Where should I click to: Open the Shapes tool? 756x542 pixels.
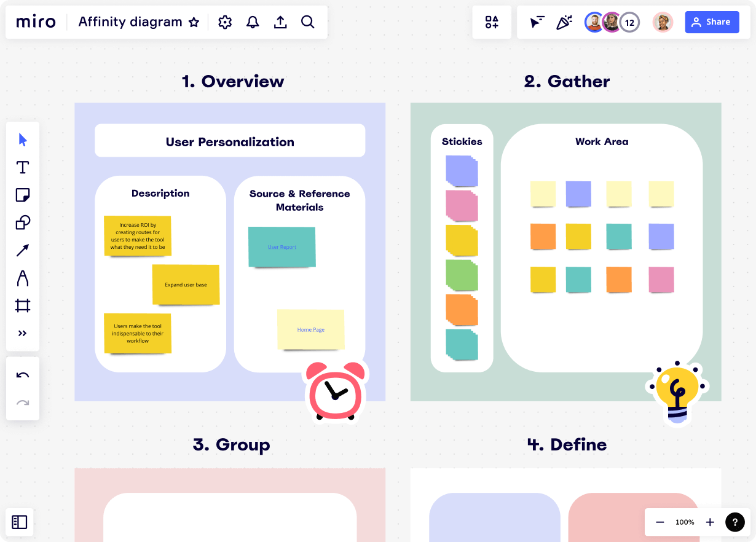[x=22, y=222]
